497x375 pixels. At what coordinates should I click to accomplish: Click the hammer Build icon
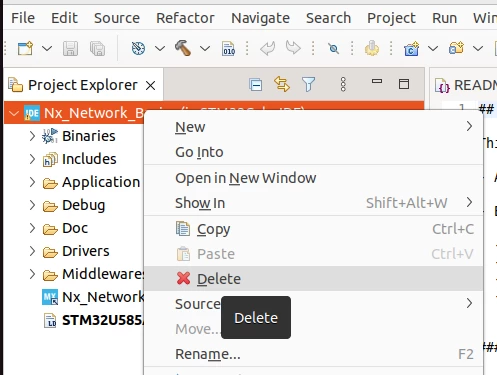pos(183,48)
